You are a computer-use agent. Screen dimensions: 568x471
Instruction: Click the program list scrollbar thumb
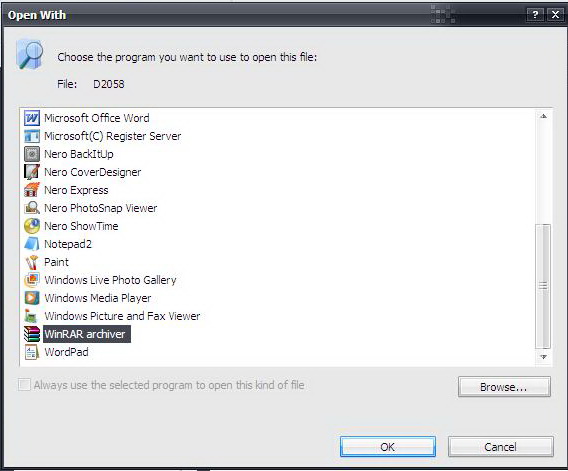tap(543, 286)
